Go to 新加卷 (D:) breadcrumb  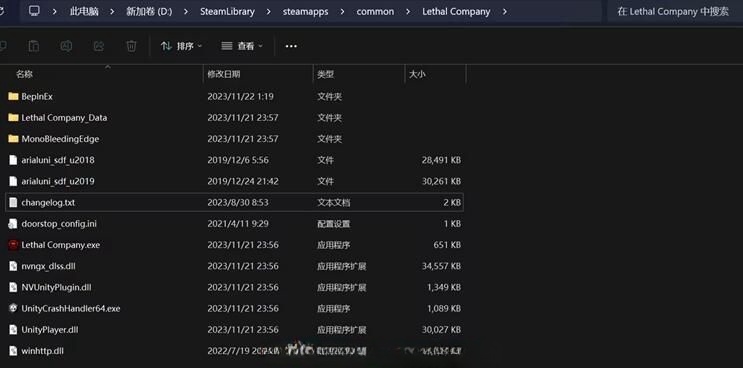(149, 12)
